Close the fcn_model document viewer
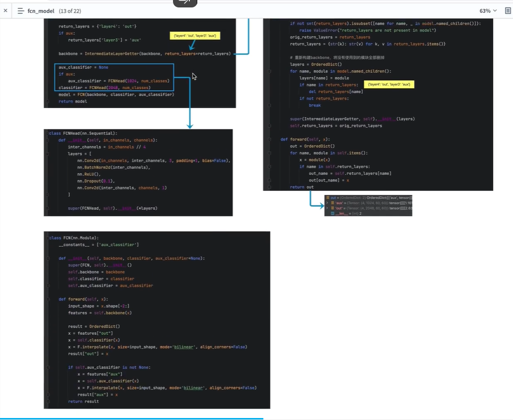The height and width of the screenshot is (420, 513). tap(5, 10)
